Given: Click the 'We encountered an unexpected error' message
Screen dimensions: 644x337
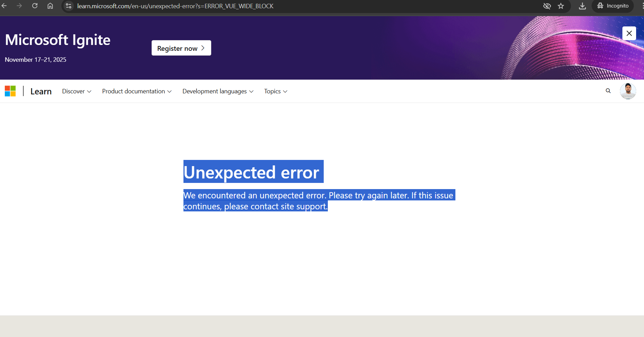Looking at the screenshot, I should pyautogui.click(x=319, y=200).
